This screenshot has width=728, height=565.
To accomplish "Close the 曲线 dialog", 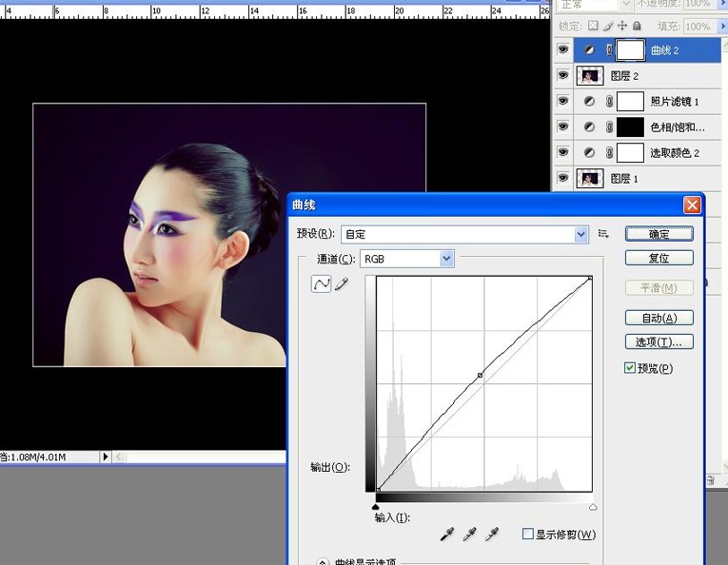I will [692, 205].
